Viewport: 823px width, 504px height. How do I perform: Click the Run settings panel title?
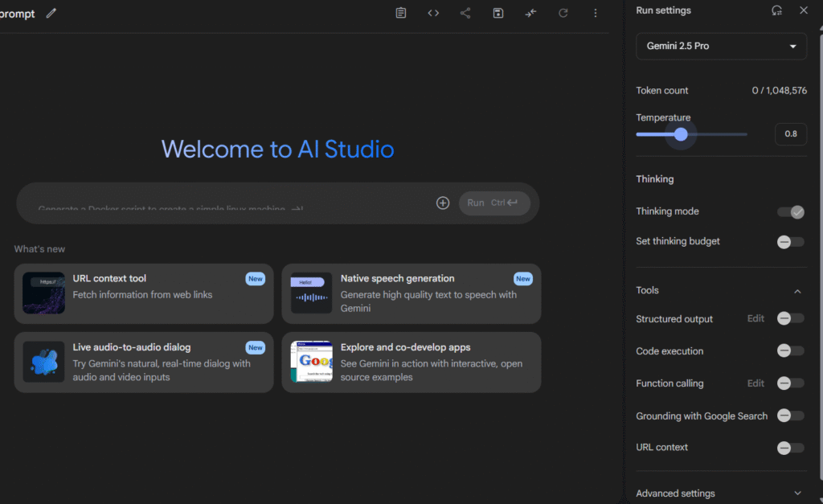point(663,10)
